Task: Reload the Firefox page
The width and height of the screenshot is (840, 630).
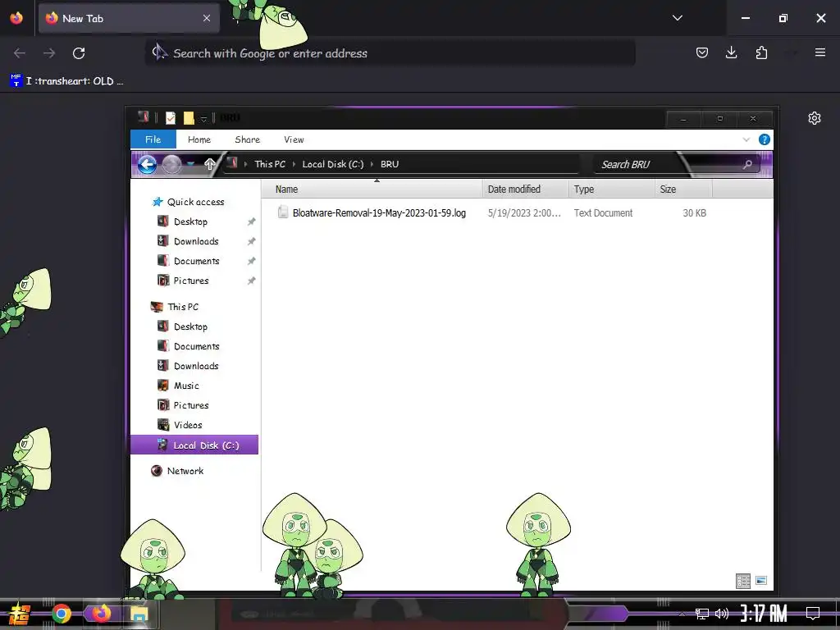Action: [x=79, y=53]
